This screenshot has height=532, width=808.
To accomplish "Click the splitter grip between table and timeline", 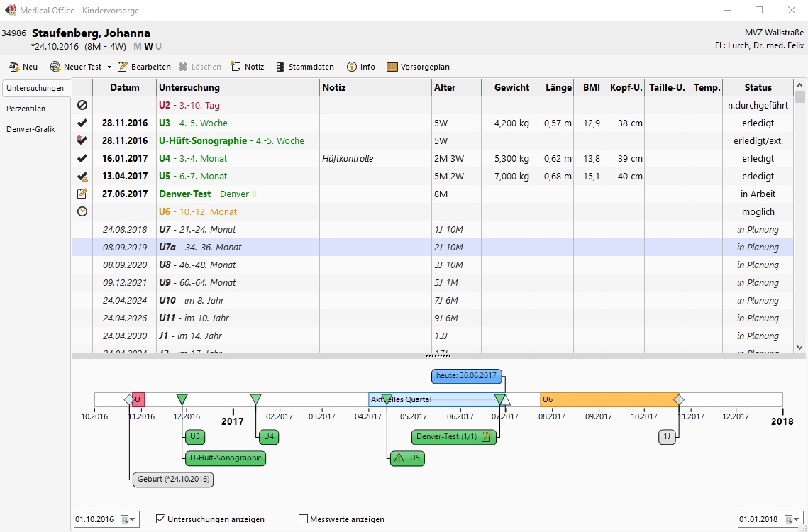I will [x=438, y=355].
